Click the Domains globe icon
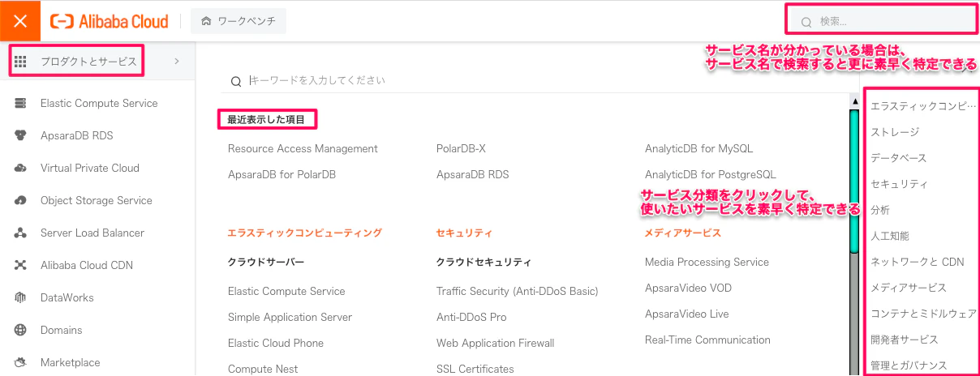Viewport: 980px width, 376px height. coord(21,331)
